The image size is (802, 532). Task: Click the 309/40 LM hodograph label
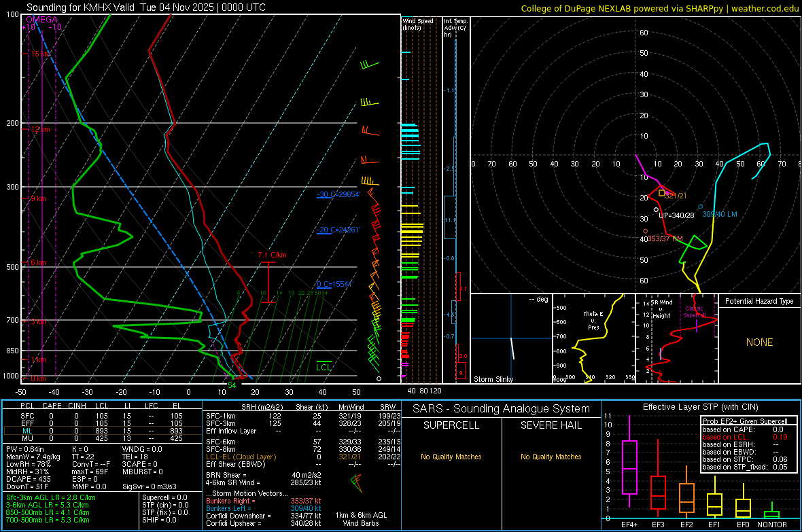(x=720, y=214)
